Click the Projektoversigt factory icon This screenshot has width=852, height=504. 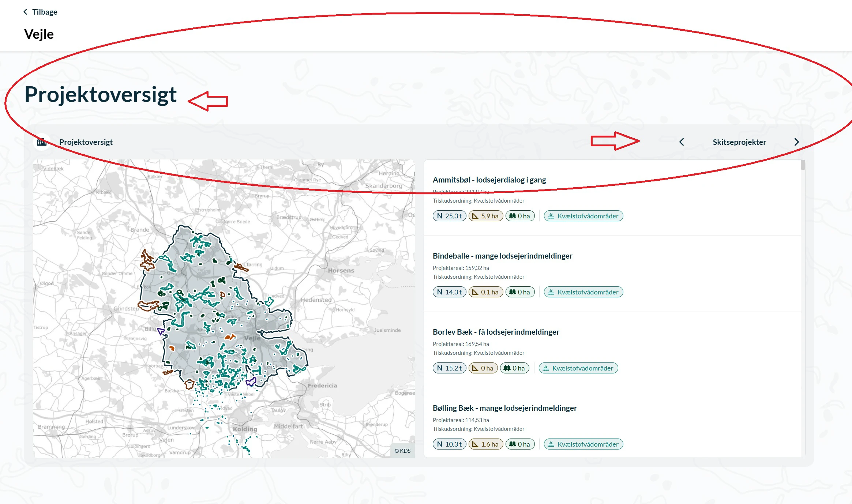pos(42,142)
